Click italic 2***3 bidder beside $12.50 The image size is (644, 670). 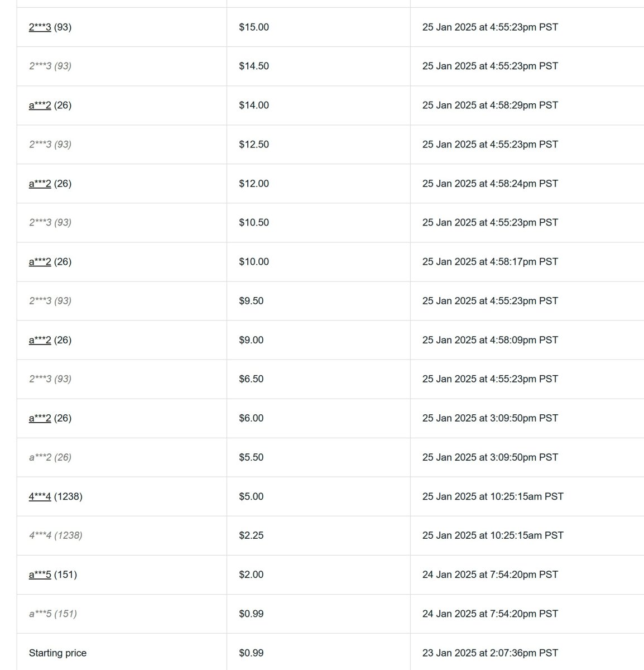50,145
